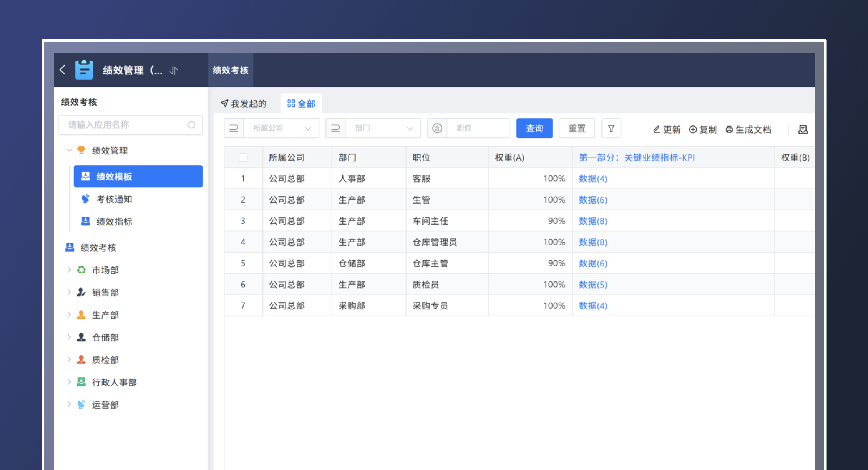Screen dimensions: 868x470
Task: Check the select-all checkbox in table header
Action: [243, 157]
